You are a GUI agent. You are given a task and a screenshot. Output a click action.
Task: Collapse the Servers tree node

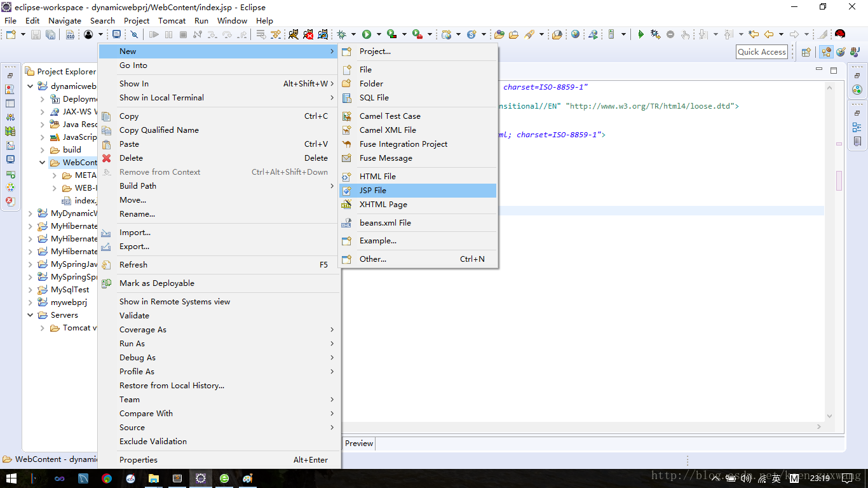30,315
